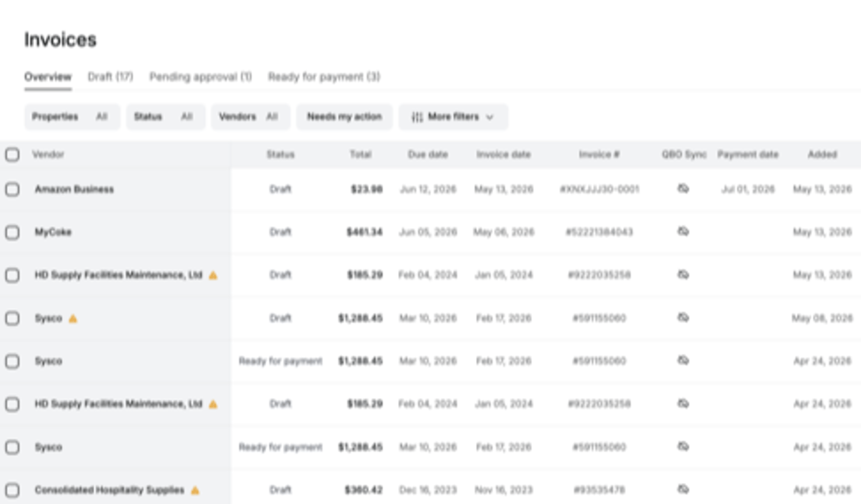
Task: Click the Draft status in MyCoke row
Action: coord(280,232)
